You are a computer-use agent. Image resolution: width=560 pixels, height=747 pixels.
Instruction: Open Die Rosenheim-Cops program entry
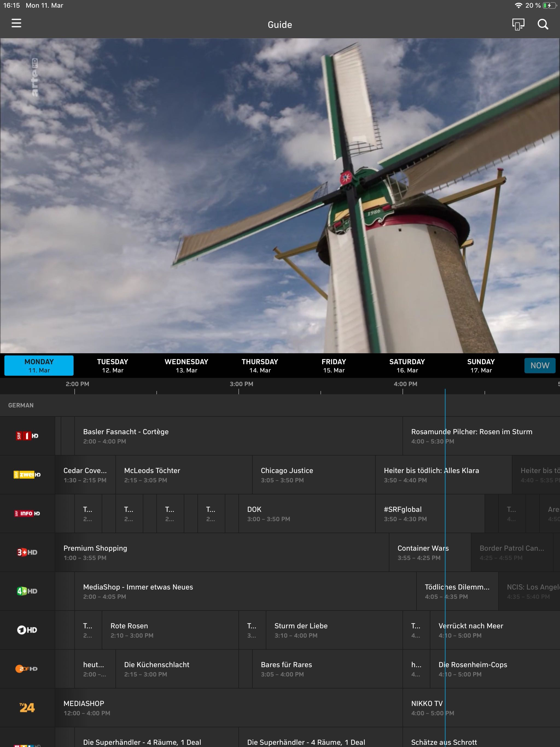click(495, 669)
